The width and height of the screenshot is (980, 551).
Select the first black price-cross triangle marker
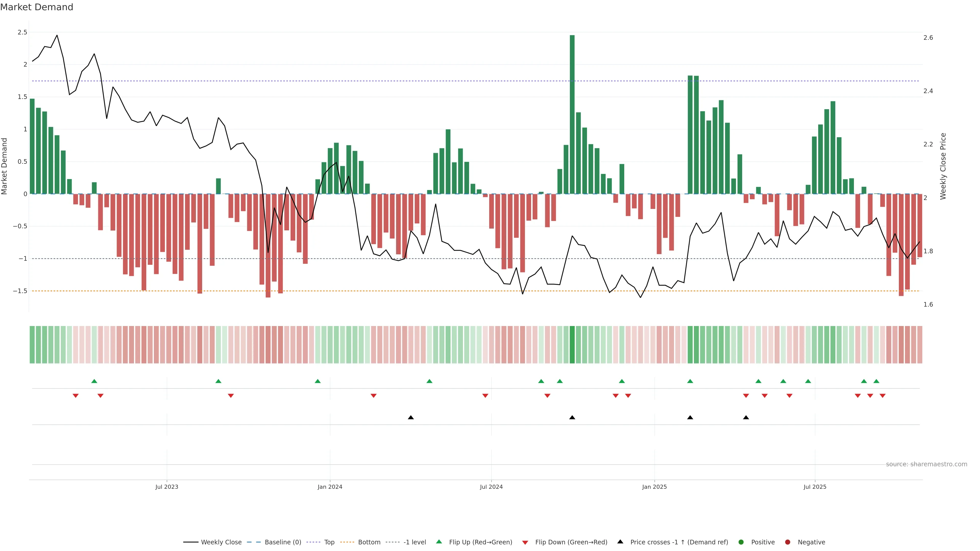click(x=411, y=418)
